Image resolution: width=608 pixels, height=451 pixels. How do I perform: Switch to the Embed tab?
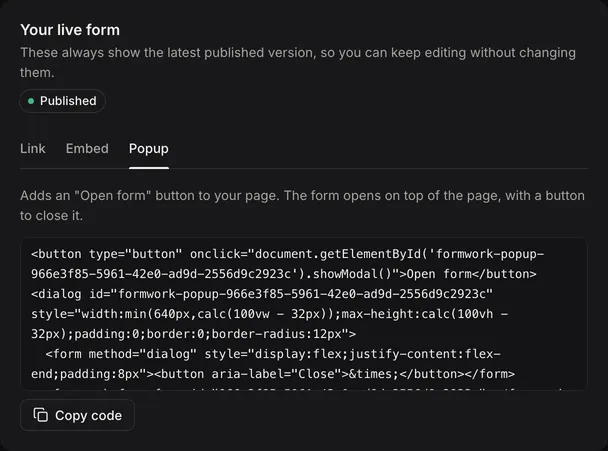[87, 149]
